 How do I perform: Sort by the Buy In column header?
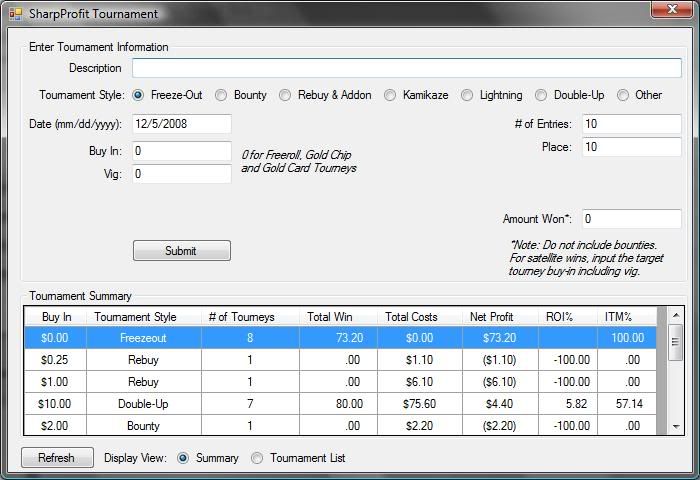[56, 317]
